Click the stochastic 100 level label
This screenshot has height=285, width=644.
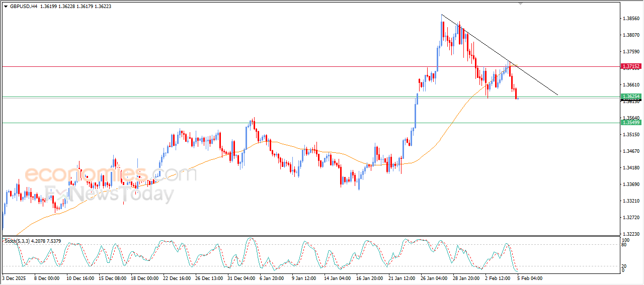[x=626, y=240]
